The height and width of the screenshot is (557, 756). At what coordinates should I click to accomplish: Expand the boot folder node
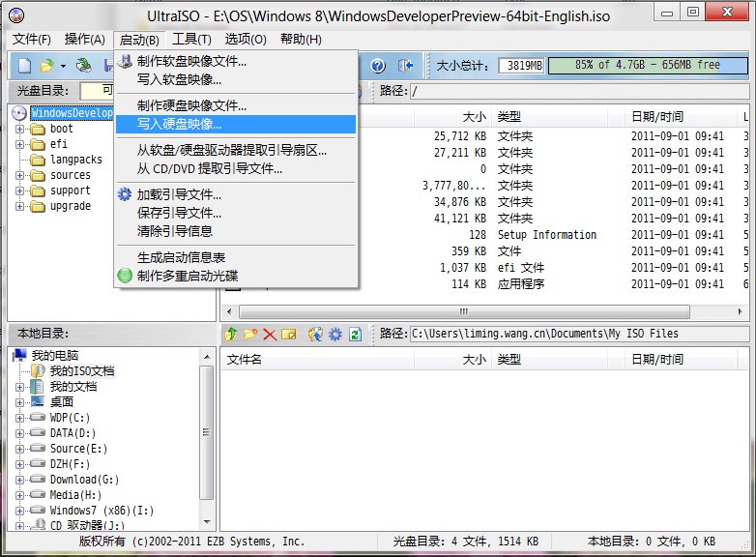coord(19,129)
